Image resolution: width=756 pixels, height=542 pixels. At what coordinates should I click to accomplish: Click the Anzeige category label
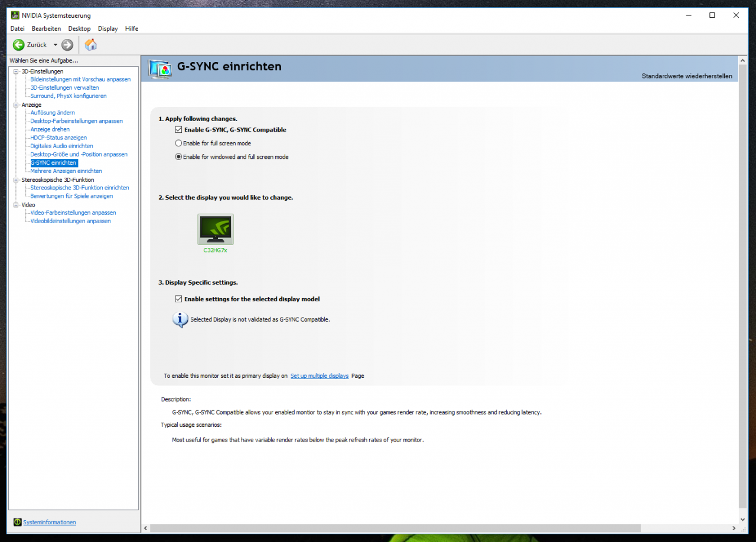tap(31, 105)
